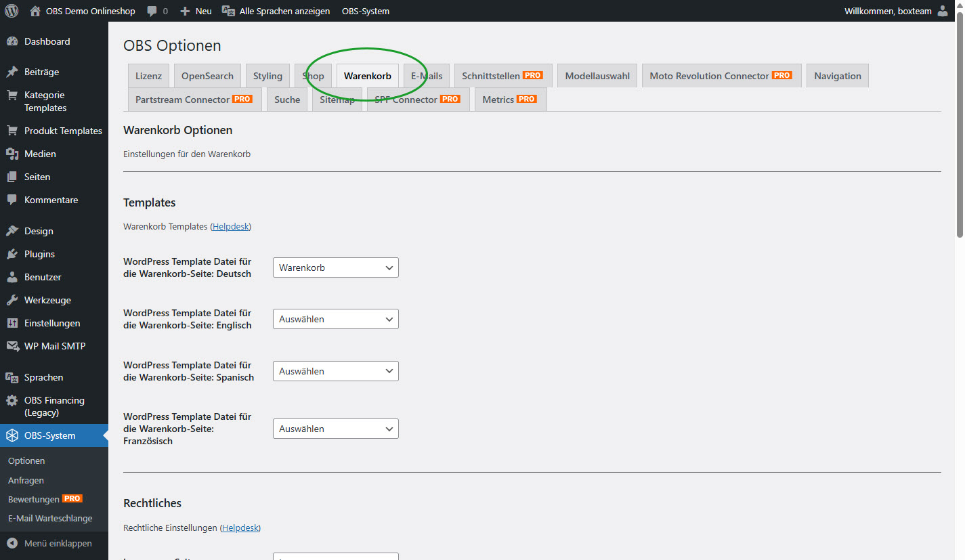The image size is (965, 560).
Task: Click the WP Mail SMTP envelope icon
Action: point(12,346)
